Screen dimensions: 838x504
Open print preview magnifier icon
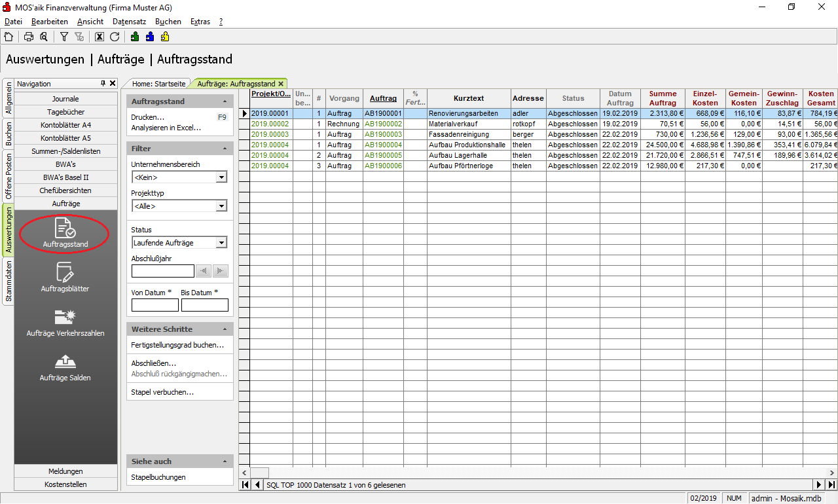43,37
